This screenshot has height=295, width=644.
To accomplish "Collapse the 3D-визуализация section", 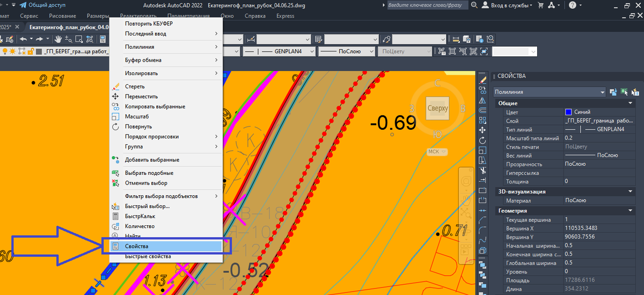I will (x=630, y=191).
